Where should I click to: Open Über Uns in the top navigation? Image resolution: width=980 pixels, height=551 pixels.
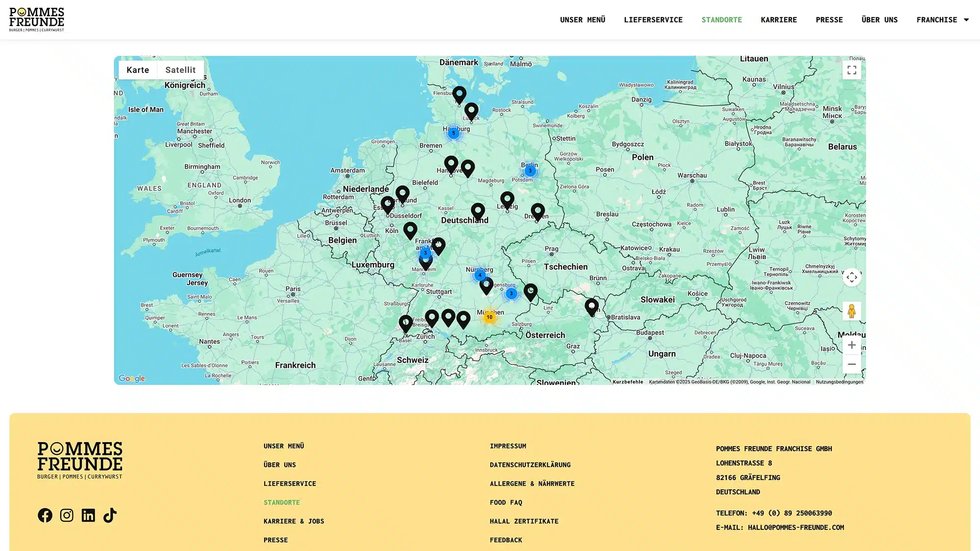880,20
